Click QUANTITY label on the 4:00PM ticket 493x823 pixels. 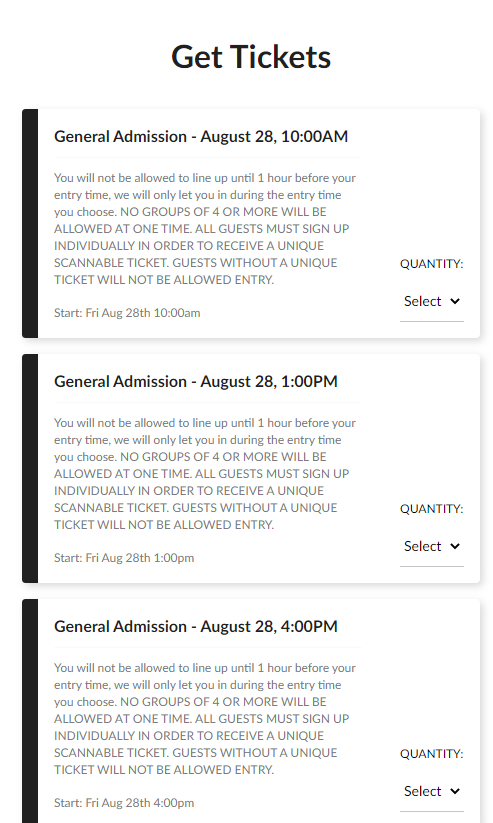click(432, 754)
